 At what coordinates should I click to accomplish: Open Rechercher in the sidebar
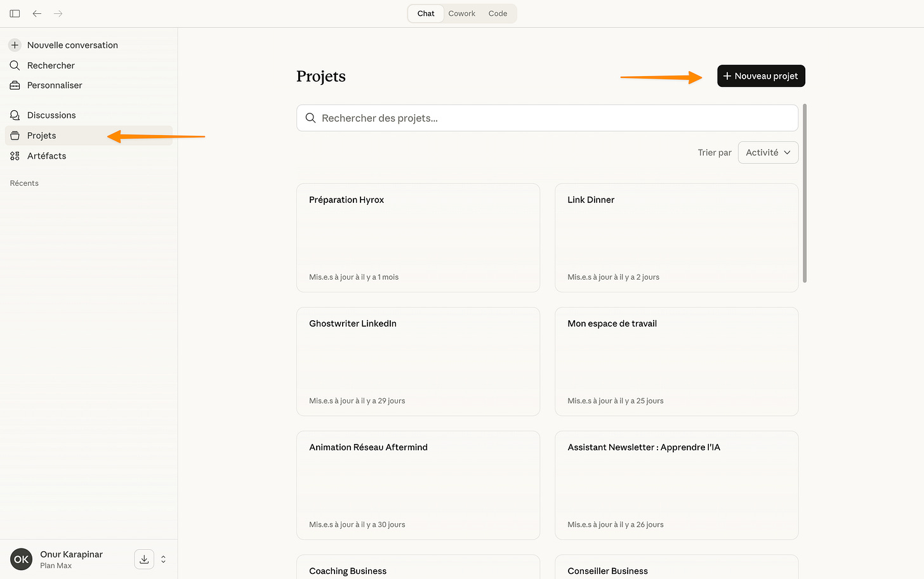tap(89, 65)
